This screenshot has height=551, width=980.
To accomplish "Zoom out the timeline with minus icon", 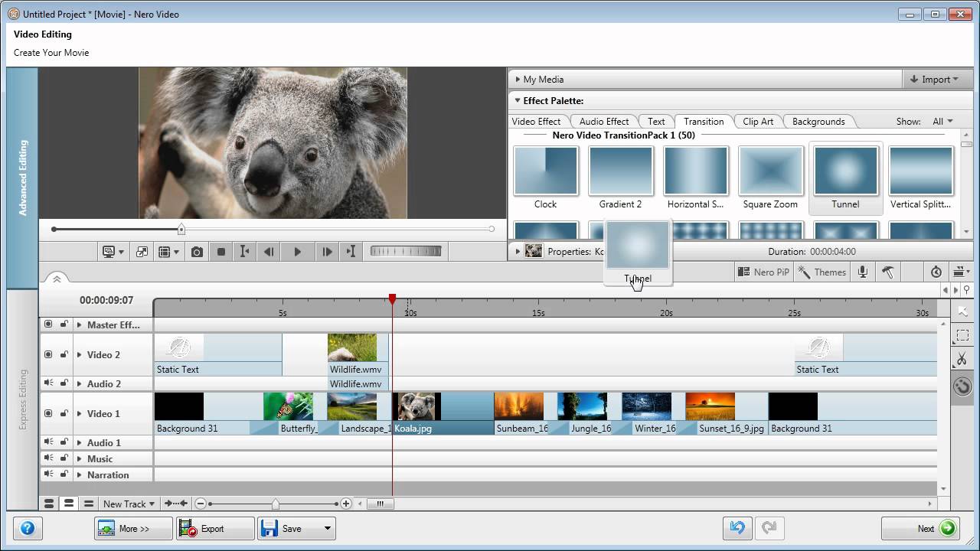I will tap(201, 504).
